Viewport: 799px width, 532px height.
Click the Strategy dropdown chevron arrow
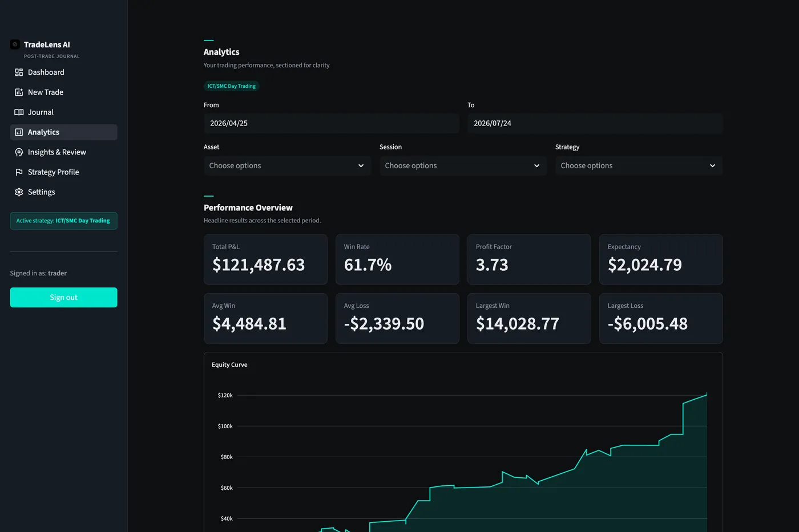(712, 166)
